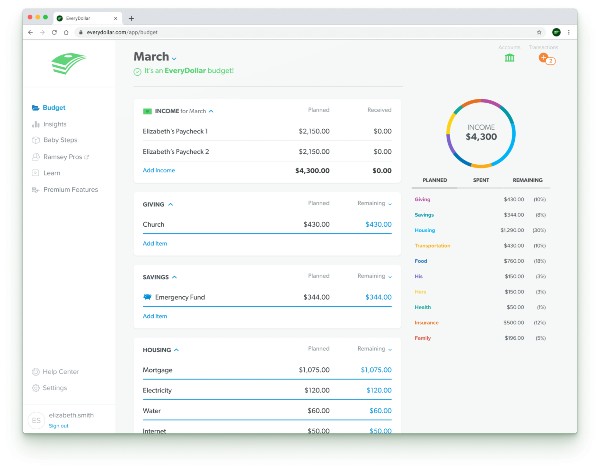
Task: Click Food category in summary list
Action: (x=421, y=261)
